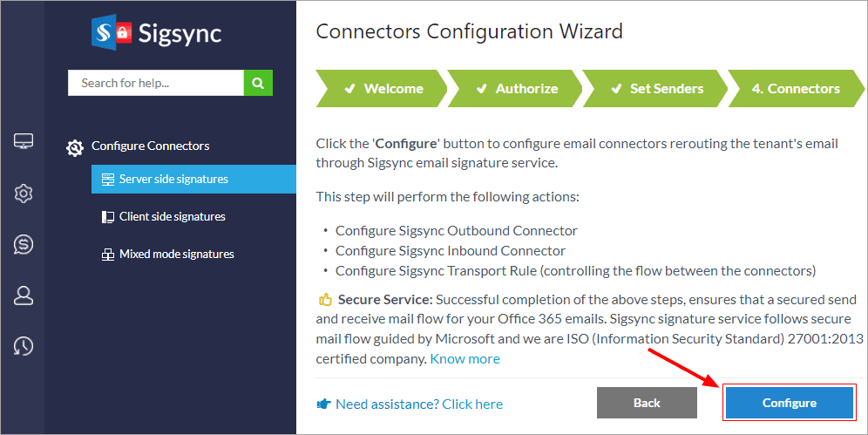The width and height of the screenshot is (868, 435).
Task: Click the Sigsync S bubble icon
Action: 24,244
